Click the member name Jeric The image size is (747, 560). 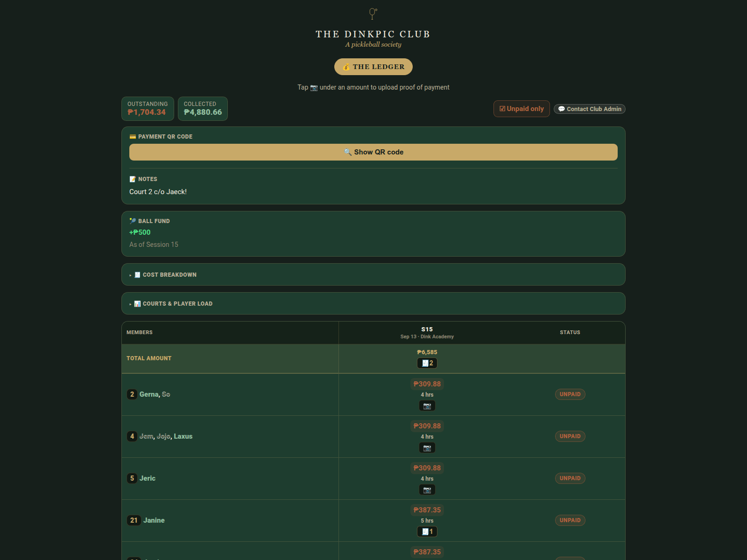point(148,478)
